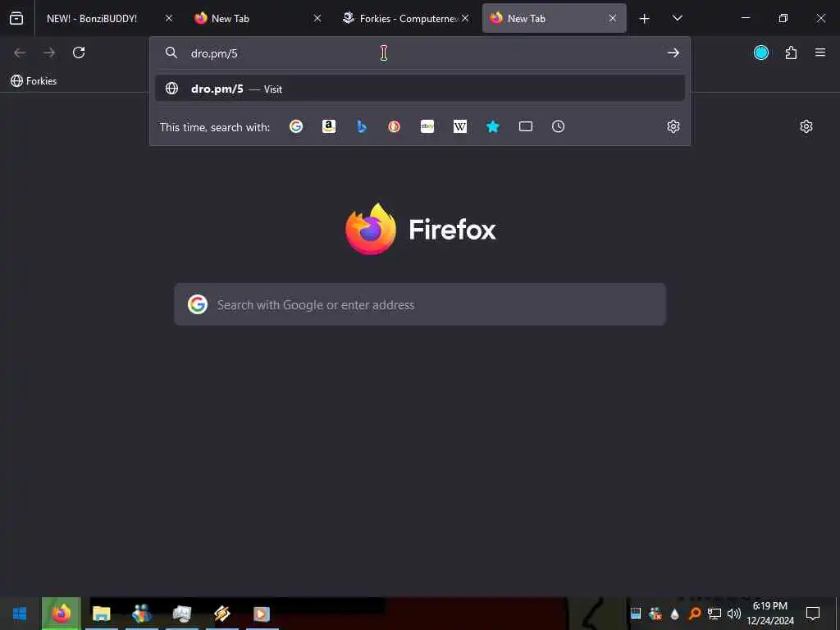Open a new tab with plus button
Screen dimensions: 840x630
pos(645,19)
